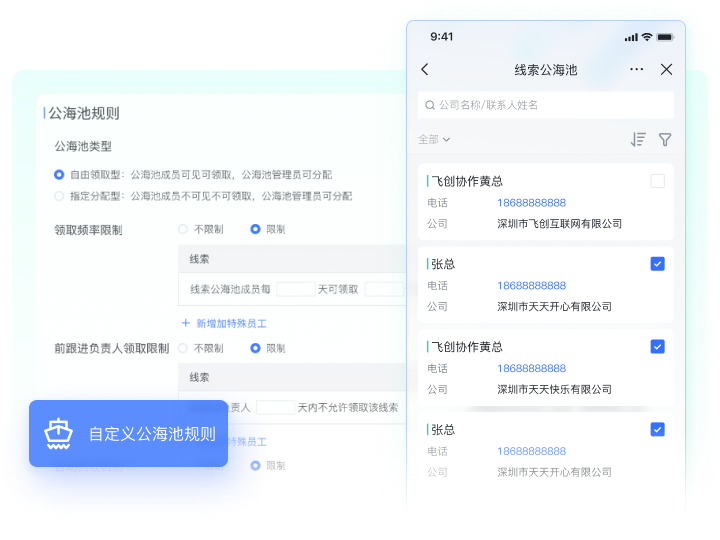Screen dimensions: 720x540
Task: Click company name 深圳市飞创互联网有限公司
Action: tap(559, 224)
